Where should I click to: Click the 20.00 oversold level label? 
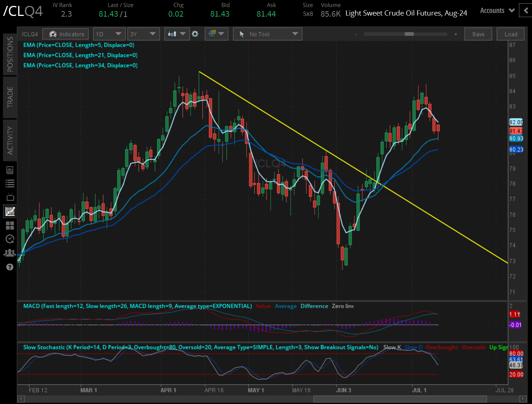pos(516,374)
